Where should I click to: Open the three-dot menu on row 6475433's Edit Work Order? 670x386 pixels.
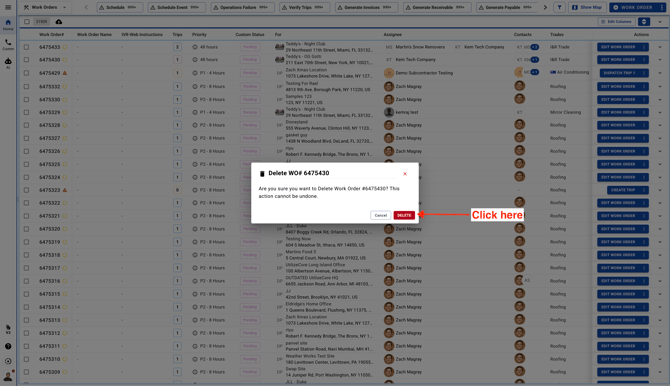pos(644,47)
